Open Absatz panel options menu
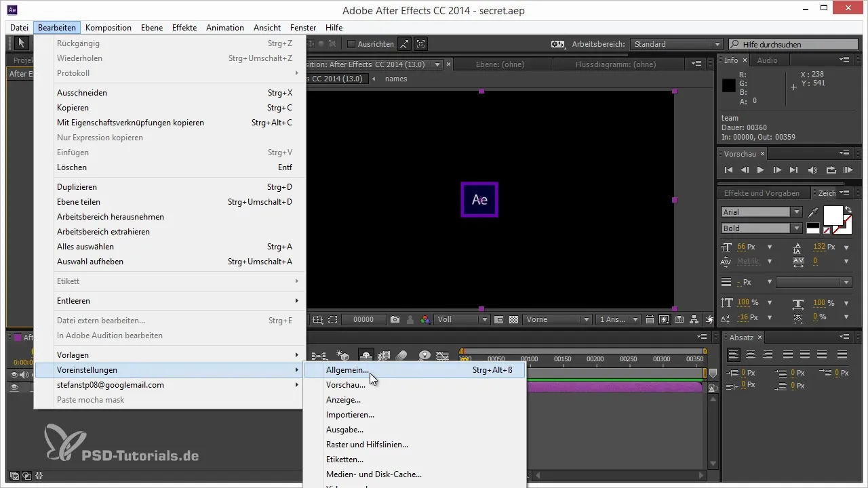The width and height of the screenshot is (868, 488). (844, 337)
